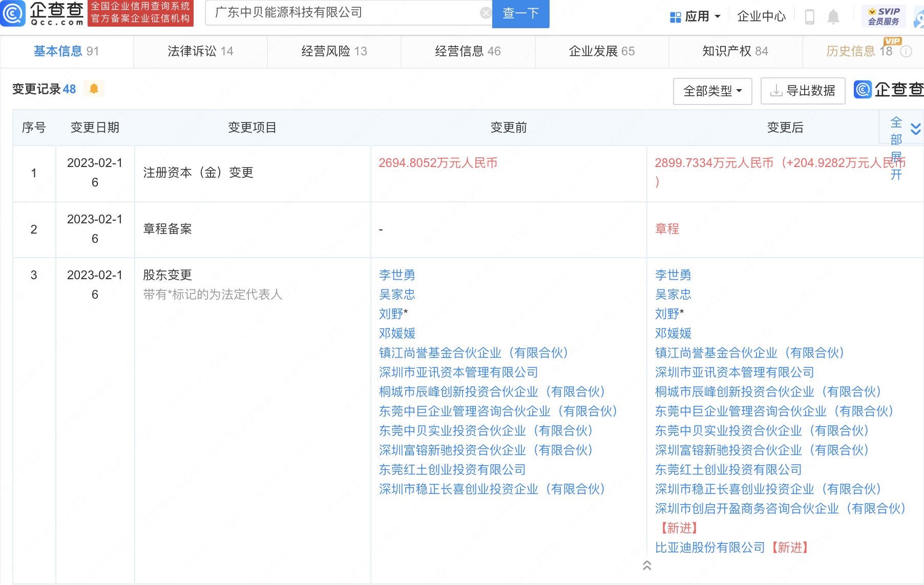Open 东莞中巨企业管理咨询合伙企业 in 变更前 column
This screenshot has width=924, height=585.
(x=500, y=411)
